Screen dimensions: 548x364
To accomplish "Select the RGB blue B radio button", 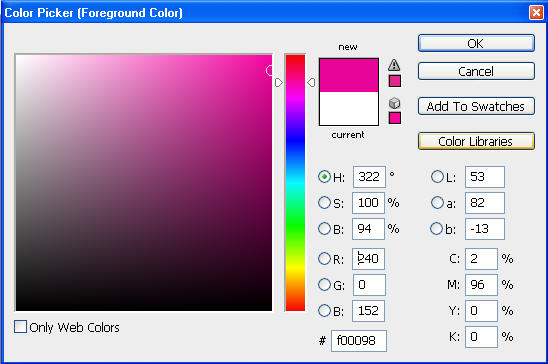I will coord(324,311).
